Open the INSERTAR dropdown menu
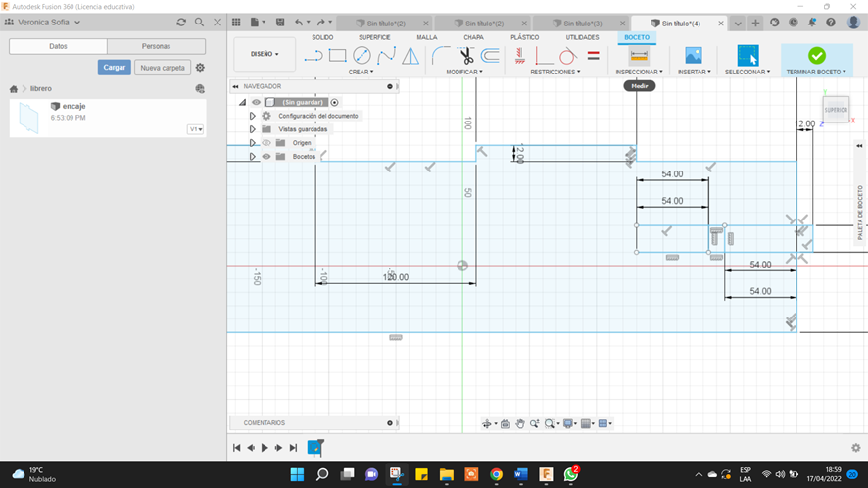 (695, 72)
